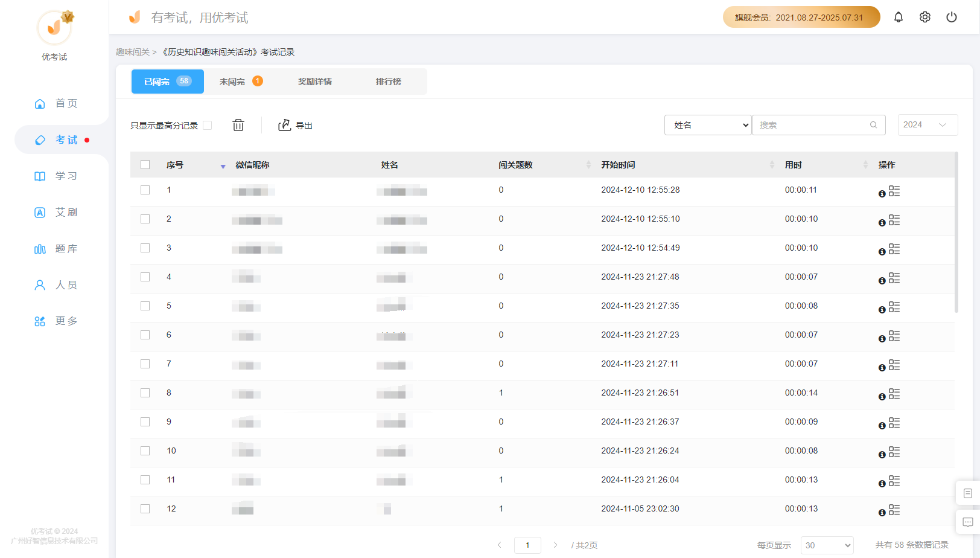The width and height of the screenshot is (980, 558).
Task: Open the 2024 year dropdown
Action: (x=927, y=125)
